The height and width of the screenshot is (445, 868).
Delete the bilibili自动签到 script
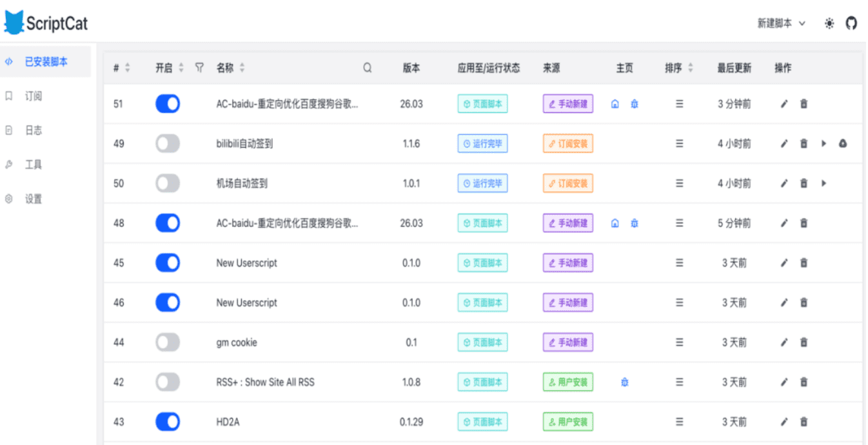pos(804,144)
